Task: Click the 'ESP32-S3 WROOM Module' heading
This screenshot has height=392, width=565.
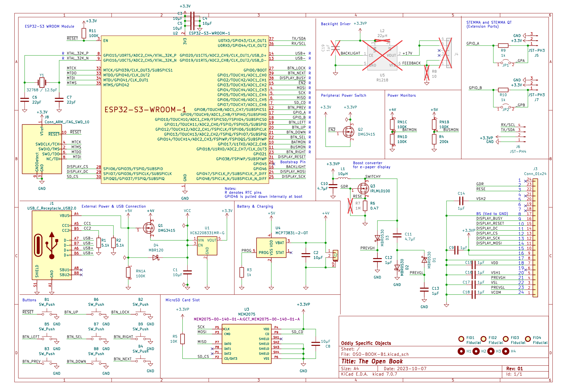Action: (x=50, y=26)
